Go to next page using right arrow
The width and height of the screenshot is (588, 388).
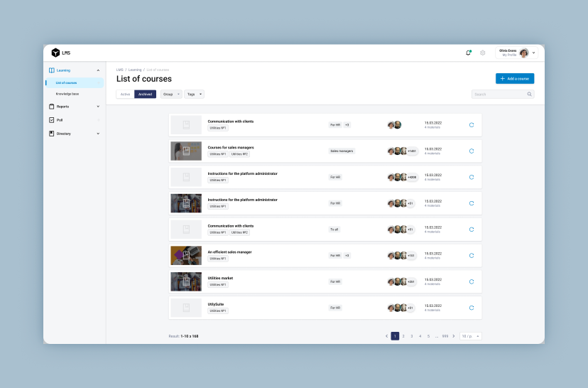(x=454, y=336)
